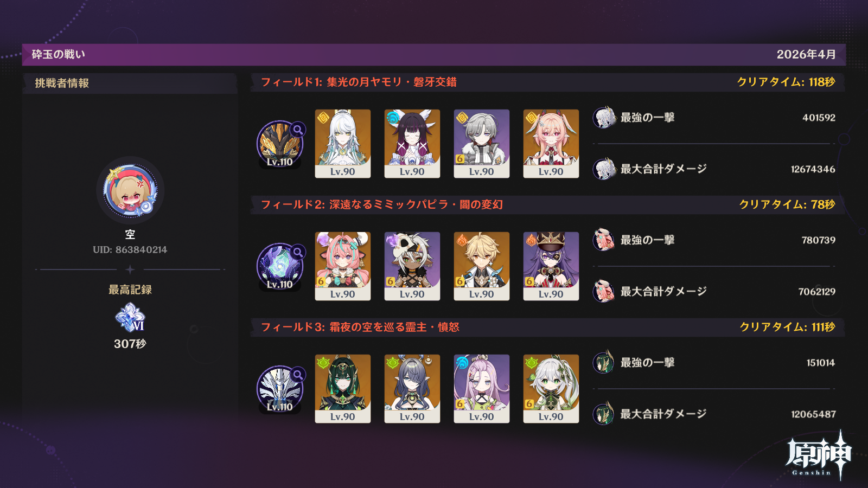Click the player avatar portrait
This screenshot has width=868, height=488.
tap(130, 191)
